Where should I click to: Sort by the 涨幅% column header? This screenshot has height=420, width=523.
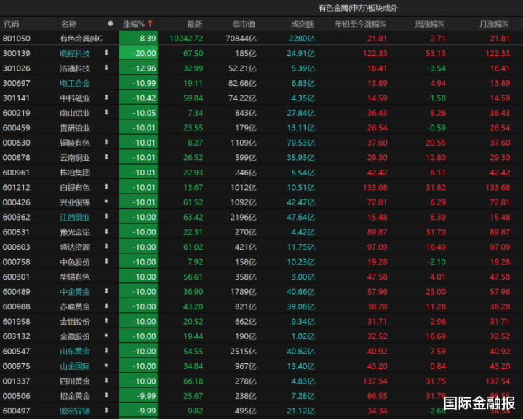[x=134, y=24]
